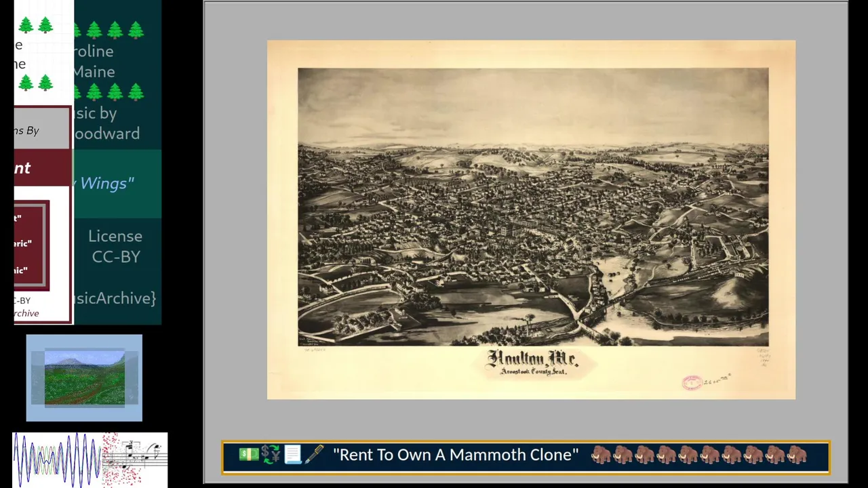
Task: Click the paper scroll emoji in the banner
Action: pos(292,455)
